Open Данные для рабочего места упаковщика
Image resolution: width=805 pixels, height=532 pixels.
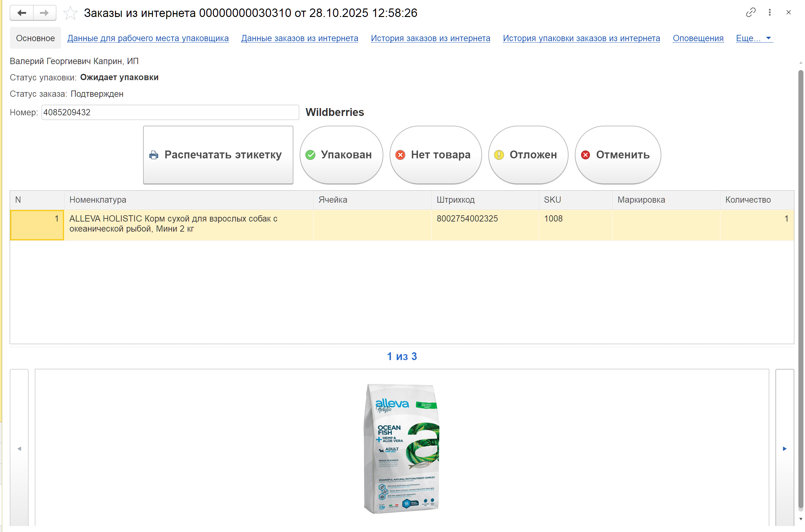coord(148,38)
